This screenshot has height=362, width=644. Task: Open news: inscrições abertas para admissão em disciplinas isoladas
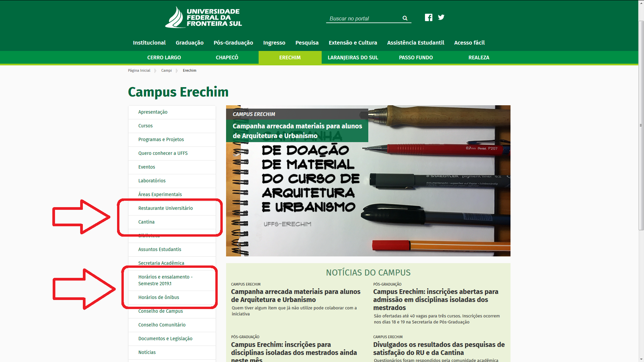pyautogui.click(x=436, y=300)
